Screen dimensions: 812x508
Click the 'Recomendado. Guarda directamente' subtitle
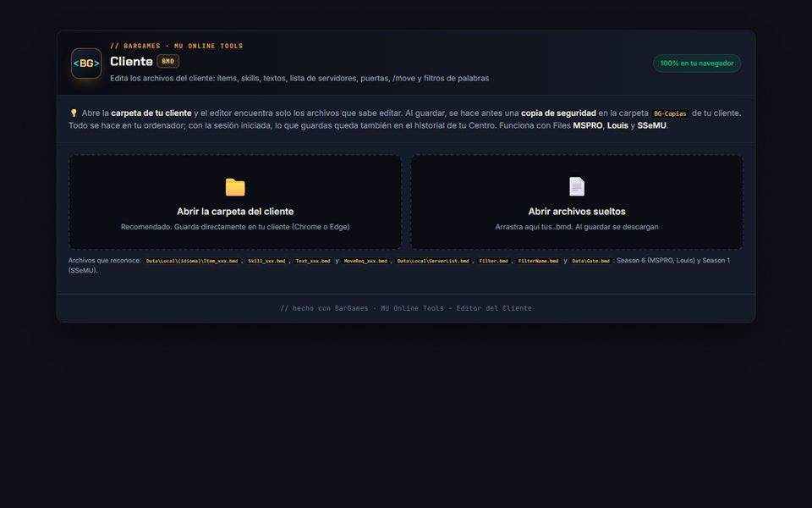tap(235, 227)
